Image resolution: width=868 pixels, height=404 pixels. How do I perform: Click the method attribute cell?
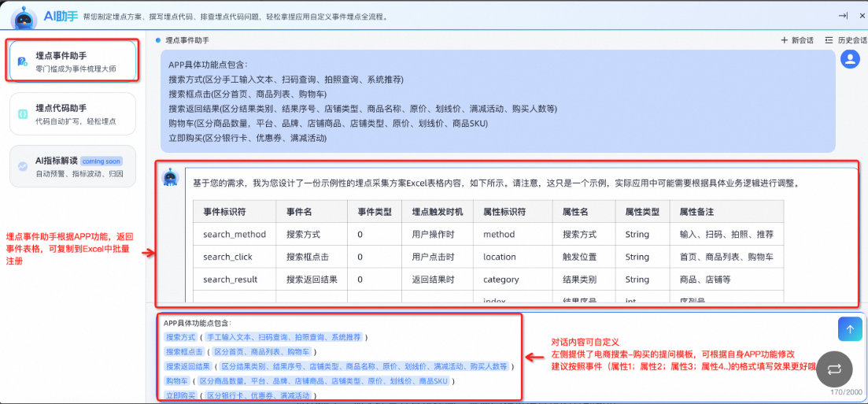[513, 235]
